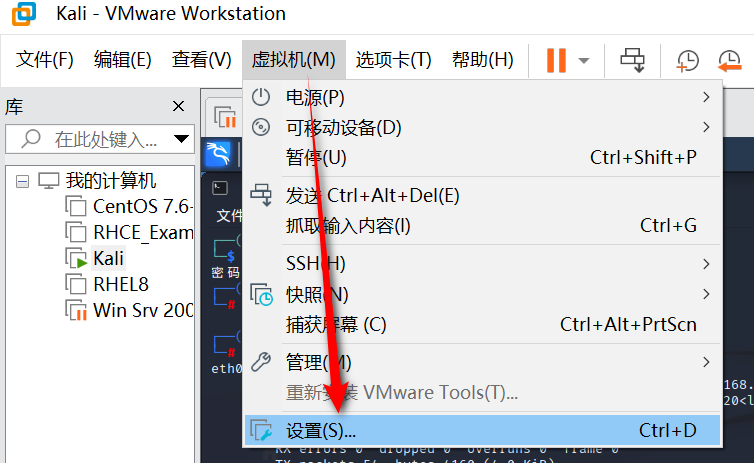Image resolution: width=754 pixels, height=463 pixels.
Task: Select the Win Srv virtual machine
Action: click(x=143, y=311)
